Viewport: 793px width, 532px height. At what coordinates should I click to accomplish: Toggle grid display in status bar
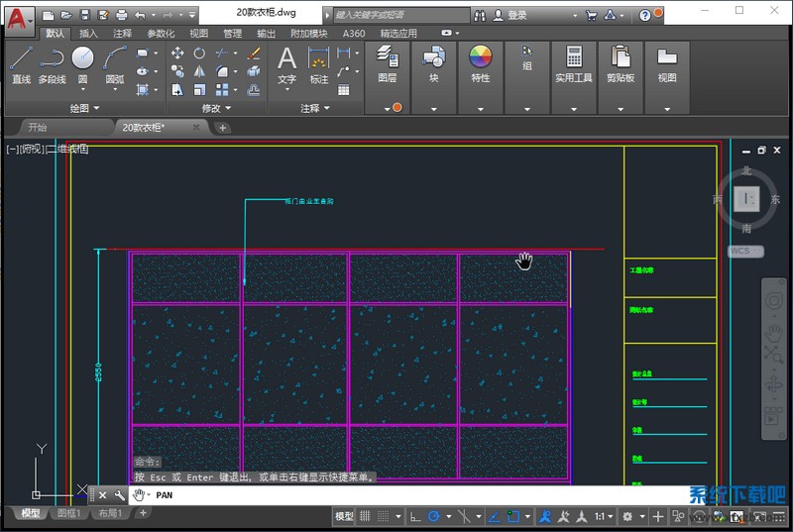[x=366, y=516]
